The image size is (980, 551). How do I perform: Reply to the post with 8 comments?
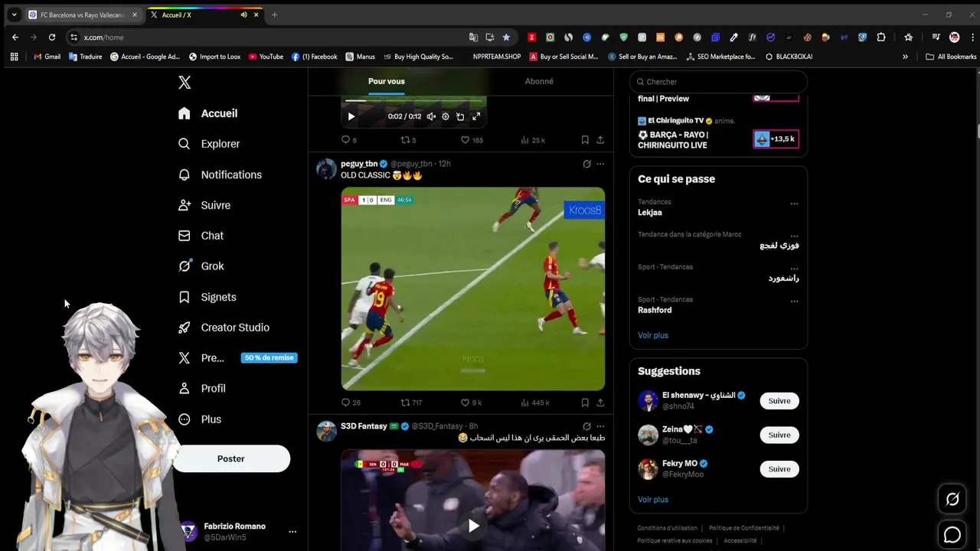coord(348,140)
